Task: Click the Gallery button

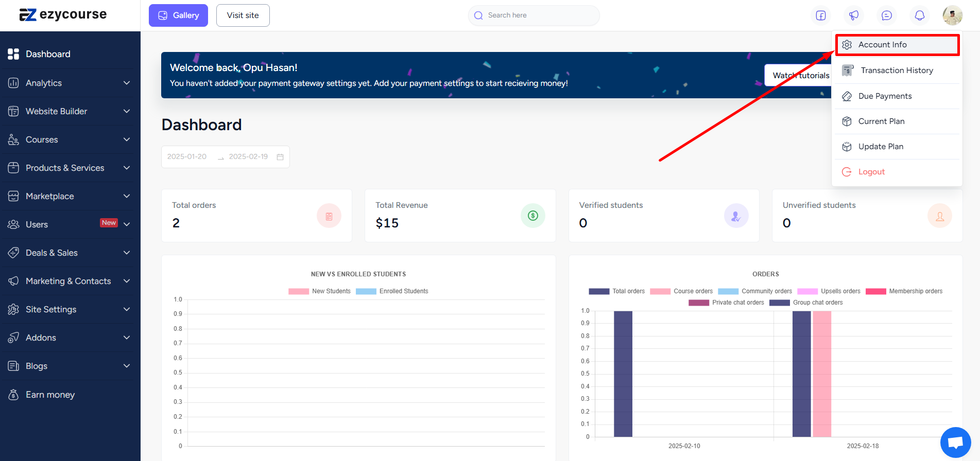Action: click(x=178, y=15)
